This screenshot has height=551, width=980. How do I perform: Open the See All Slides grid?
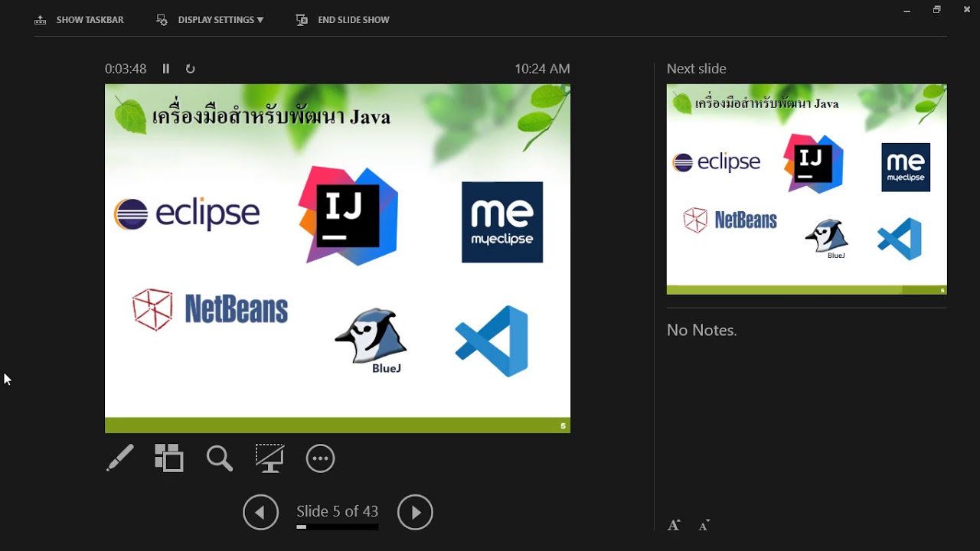(x=169, y=458)
